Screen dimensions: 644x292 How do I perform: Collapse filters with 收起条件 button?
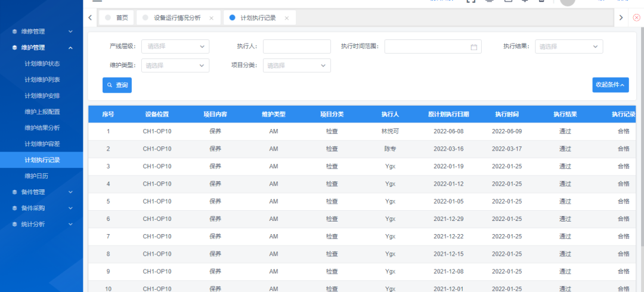tap(611, 85)
